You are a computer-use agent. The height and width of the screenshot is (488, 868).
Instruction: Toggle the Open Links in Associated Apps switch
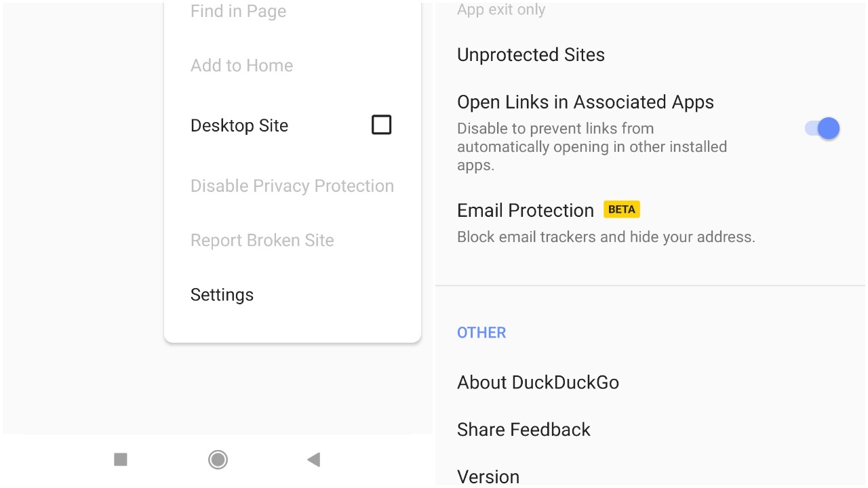coord(823,128)
